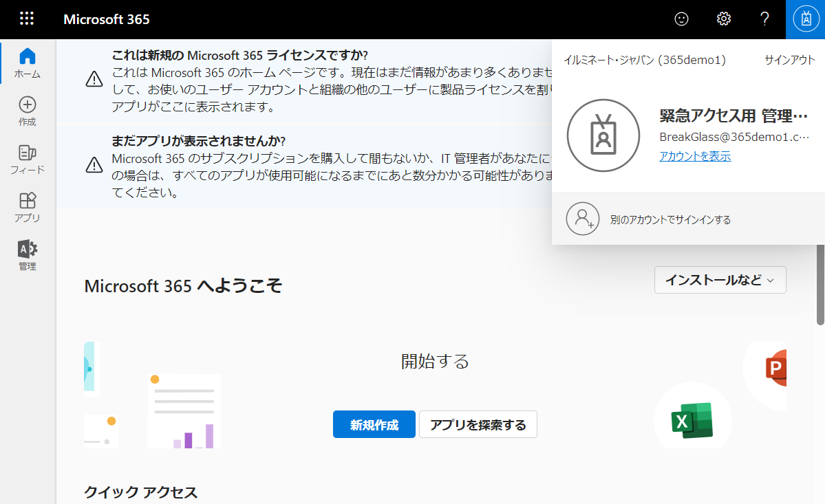This screenshot has width=825, height=504.
Task: Click the feedback smiley icon
Action: tap(681, 19)
